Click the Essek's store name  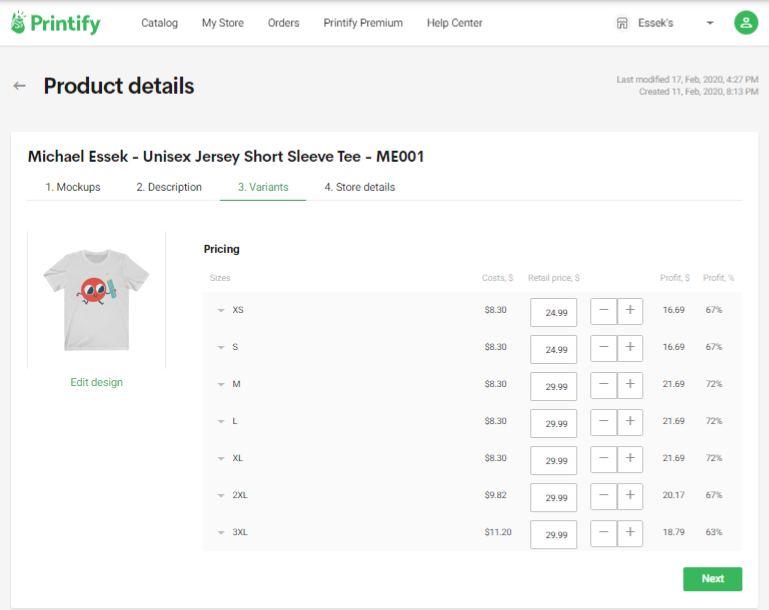point(656,23)
